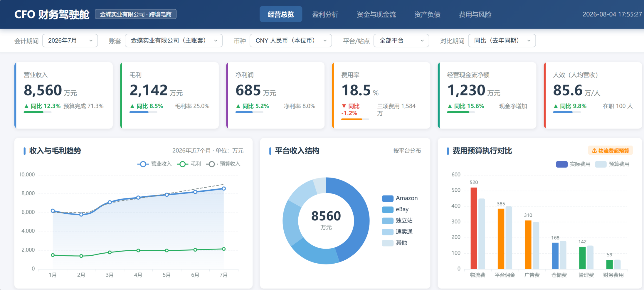Click the 费用率 value 18.5
The height and width of the screenshot is (290, 644).
(x=356, y=90)
